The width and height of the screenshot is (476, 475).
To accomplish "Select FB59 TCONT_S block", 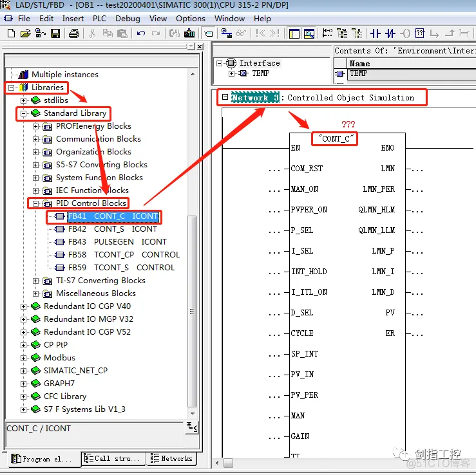I will (x=121, y=268).
